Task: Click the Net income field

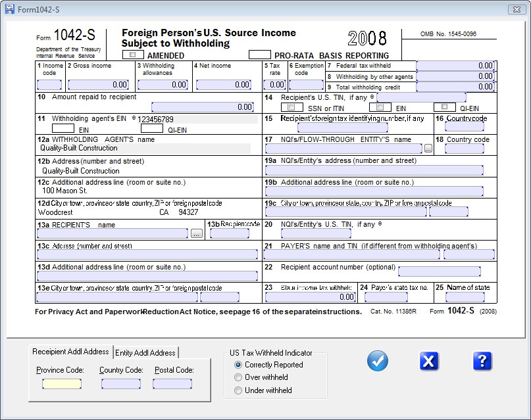Action: (224, 85)
